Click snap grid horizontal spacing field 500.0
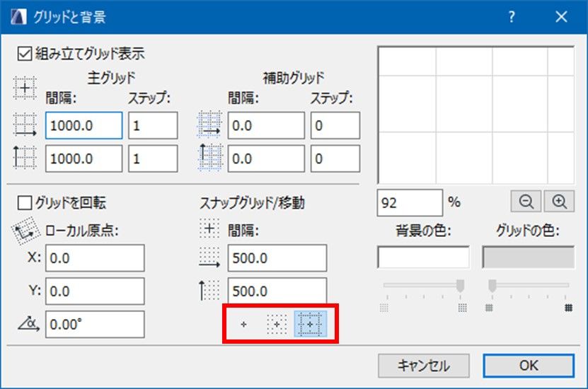The width and height of the screenshot is (588, 389). pos(277,258)
